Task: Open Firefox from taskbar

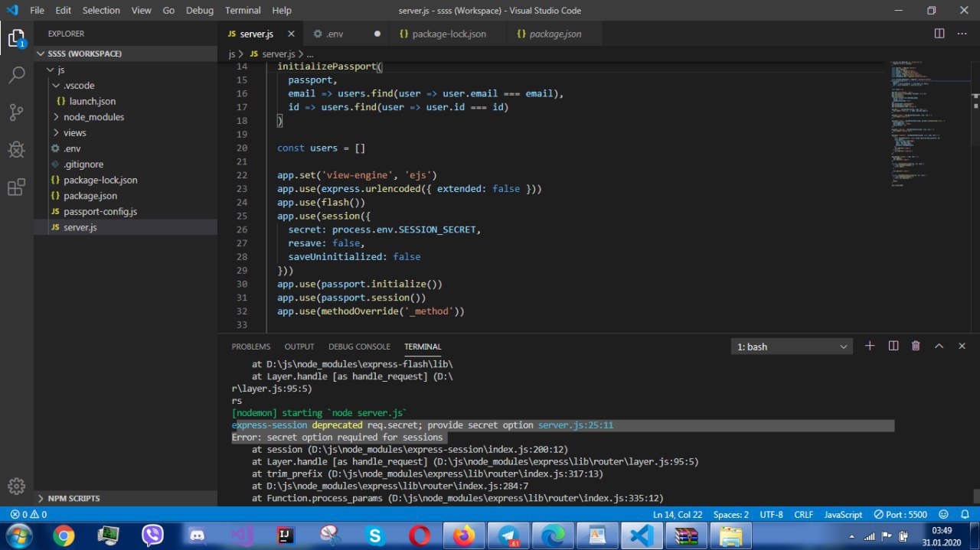Action: tap(464, 535)
